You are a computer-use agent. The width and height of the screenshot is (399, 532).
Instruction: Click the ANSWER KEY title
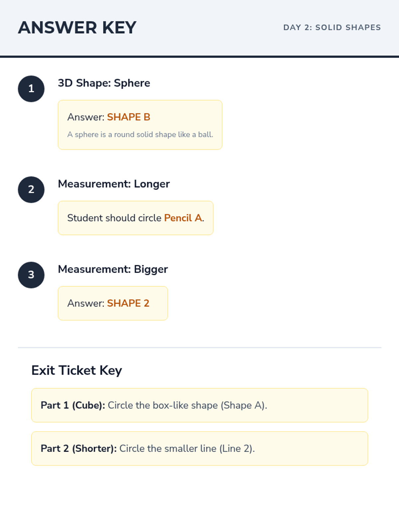pyautogui.click(x=77, y=28)
